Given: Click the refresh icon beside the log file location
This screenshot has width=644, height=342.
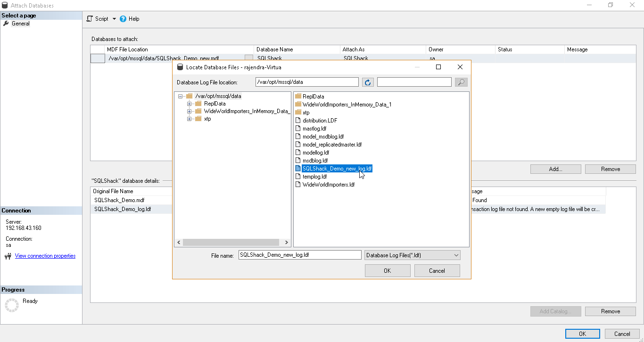Looking at the screenshot, I should point(368,82).
